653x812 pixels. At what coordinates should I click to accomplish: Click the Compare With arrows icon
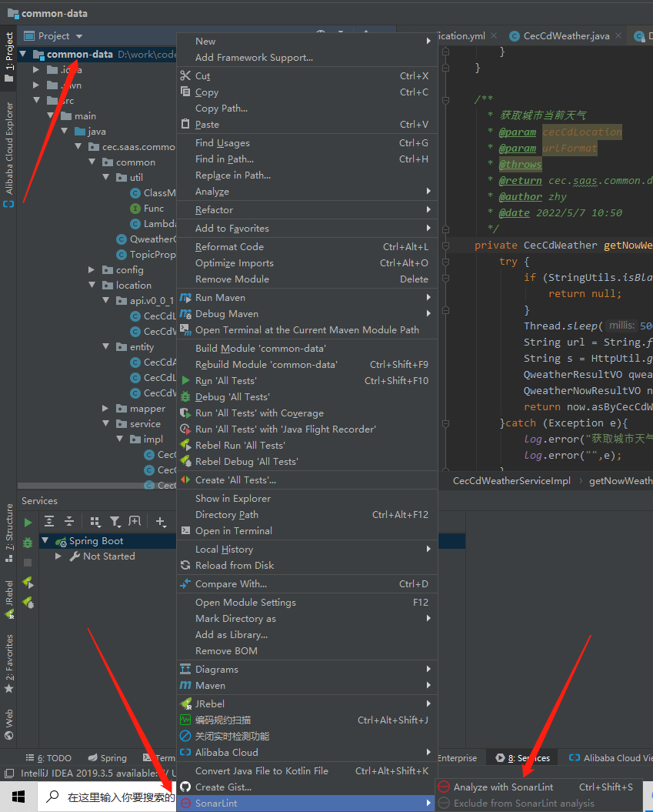(x=185, y=584)
